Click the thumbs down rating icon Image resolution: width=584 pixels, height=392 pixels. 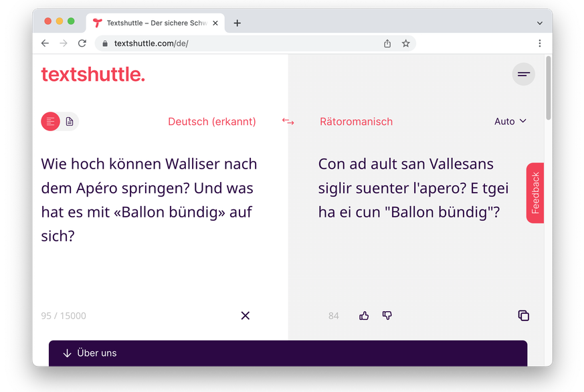click(x=387, y=316)
